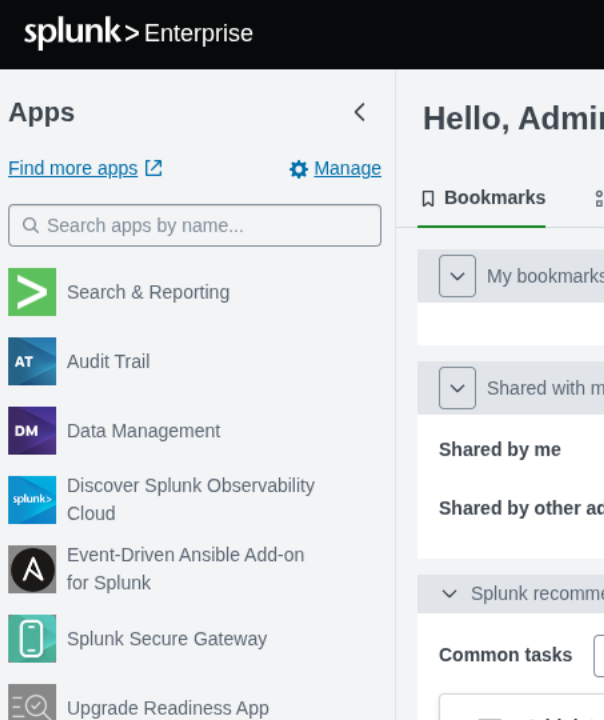This screenshot has width=604, height=720.
Task: Open Discover Splunk Observability Cloud icon
Action: pyautogui.click(x=32, y=500)
